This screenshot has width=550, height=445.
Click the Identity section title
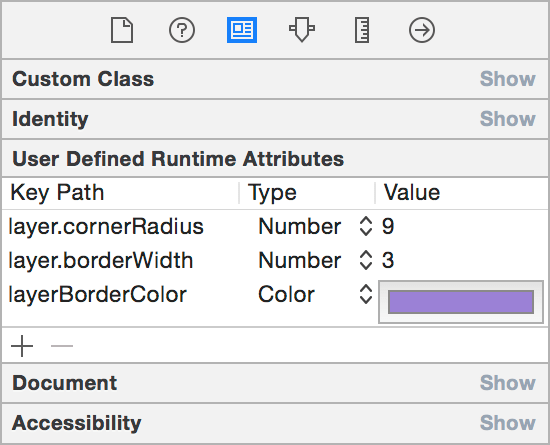pyautogui.click(x=50, y=119)
